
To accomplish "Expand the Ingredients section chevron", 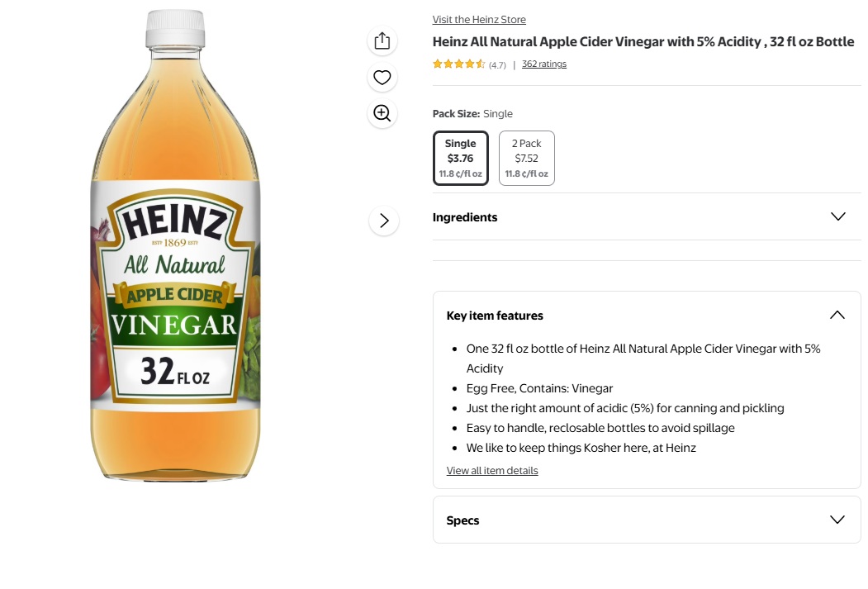I will click(x=837, y=216).
